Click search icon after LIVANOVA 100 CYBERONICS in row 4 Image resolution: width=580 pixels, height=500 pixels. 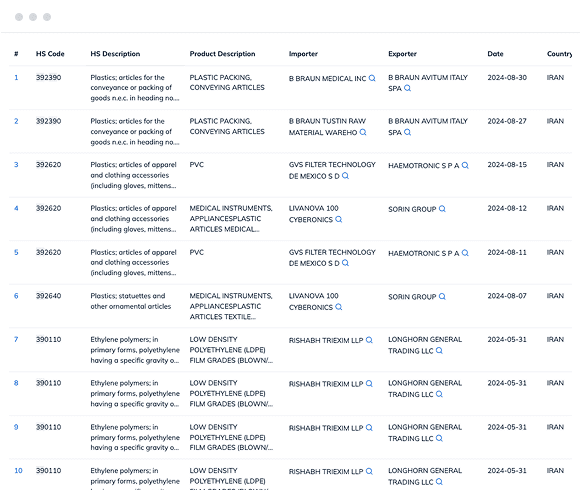coord(339,219)
